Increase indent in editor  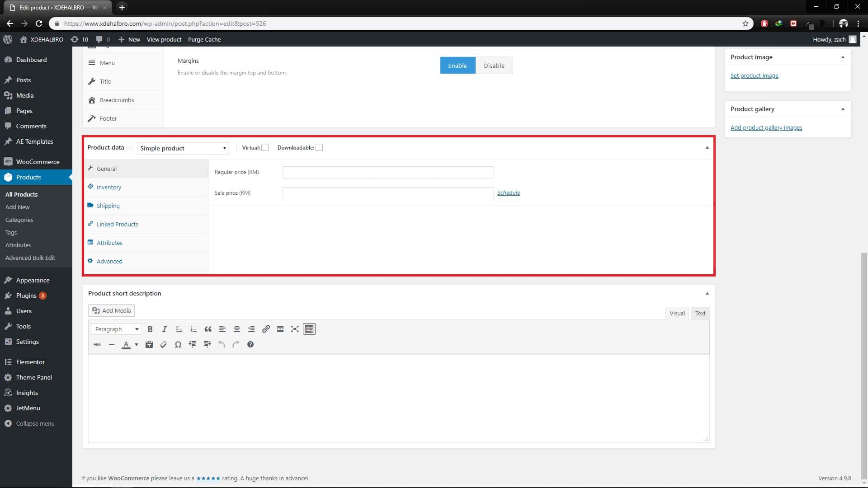(207, 344)
